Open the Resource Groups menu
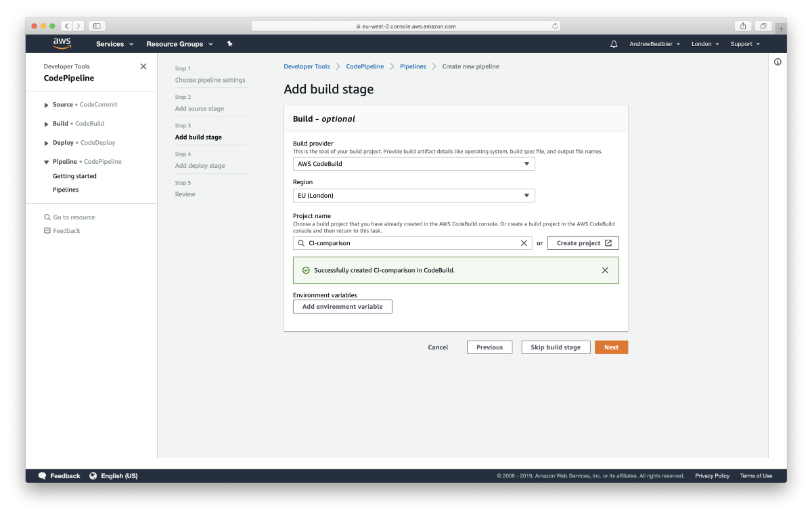The width and height of the screenshot is (812, 516). coord(179,44)
